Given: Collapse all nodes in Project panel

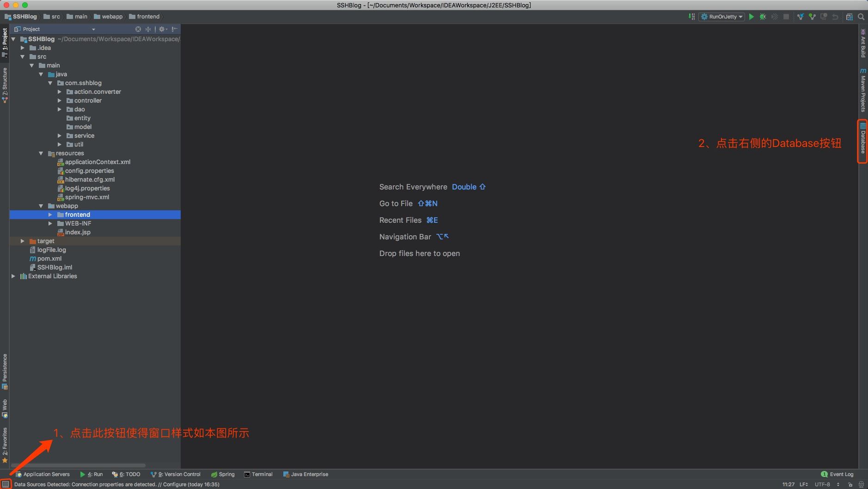Looking at the screenshot, I should (x=148, y=29).
